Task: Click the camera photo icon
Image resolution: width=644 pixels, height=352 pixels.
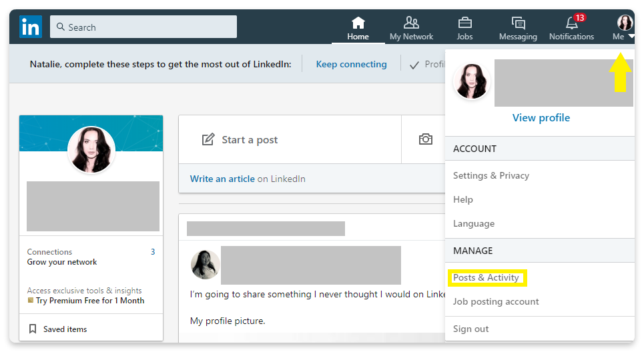Action: (x=426, y=139)
